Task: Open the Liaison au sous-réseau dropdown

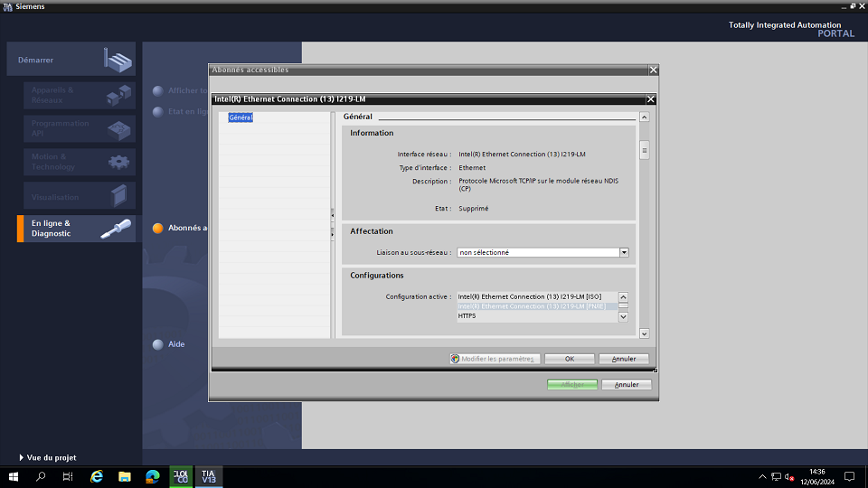Action: pyautogui.click(x=624, y=253)
